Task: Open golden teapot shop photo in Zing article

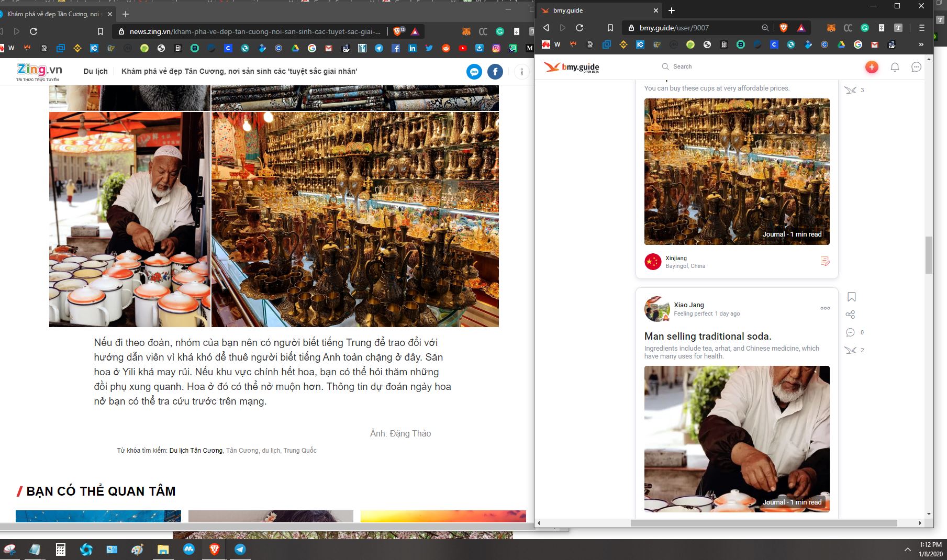Action: pos(355,219)
